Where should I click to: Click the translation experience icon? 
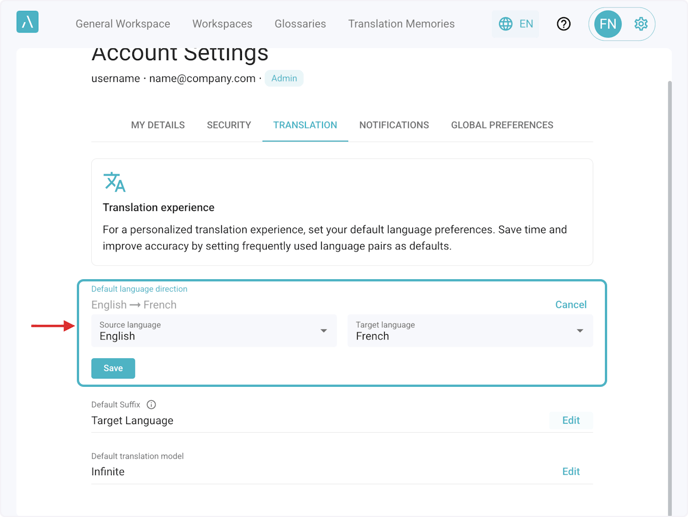(115, 182)
